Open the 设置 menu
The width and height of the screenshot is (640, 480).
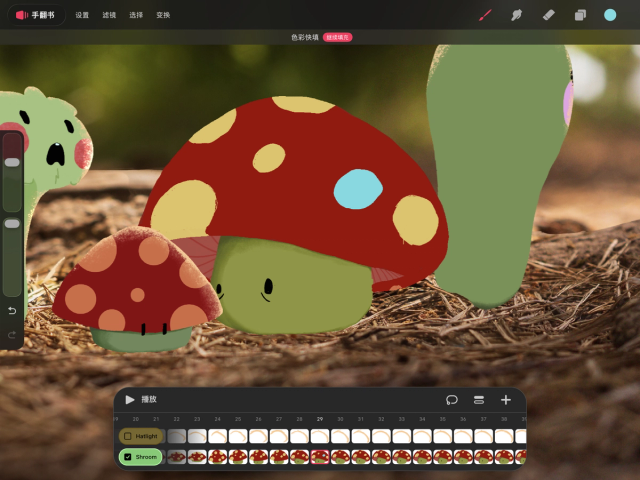click(82, 15)
